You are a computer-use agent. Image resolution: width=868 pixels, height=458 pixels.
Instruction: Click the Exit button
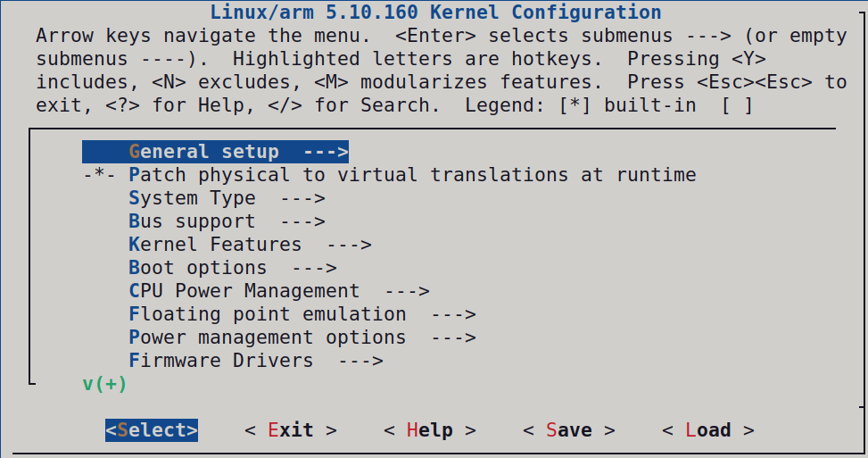click(291, 430)
